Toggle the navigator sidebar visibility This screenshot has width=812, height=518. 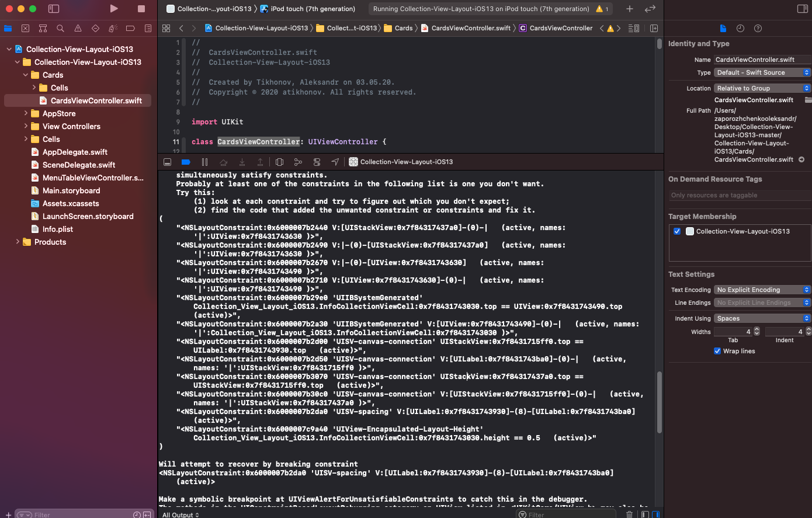pos(54,9)
